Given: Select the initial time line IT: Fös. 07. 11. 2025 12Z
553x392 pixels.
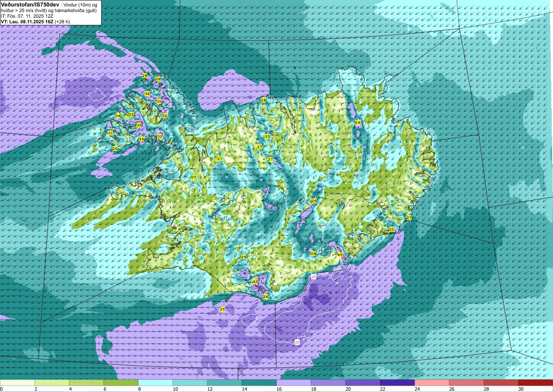Looking at the screenshot, I should [x=27, y=16].
